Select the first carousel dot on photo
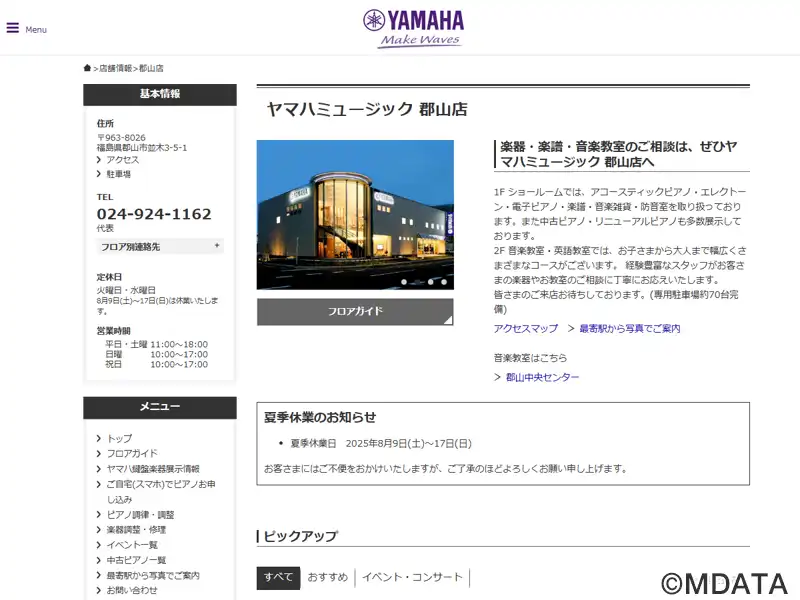The image size is (800, 600). click(x=404, y=282)
